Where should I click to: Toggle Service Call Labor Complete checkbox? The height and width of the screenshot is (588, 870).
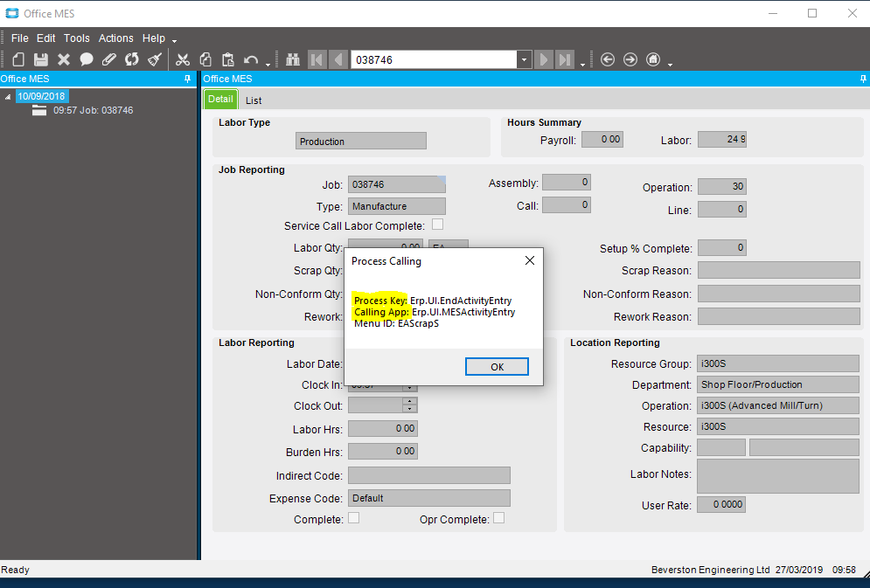438,225
